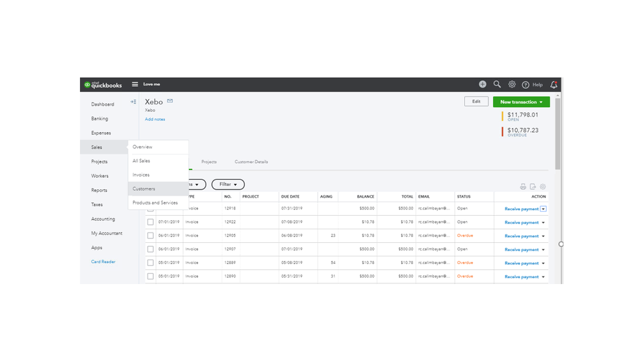Click the export icon above the table
Image resolution: width=644 pixels, height=362 pixels.
point(532,187)
